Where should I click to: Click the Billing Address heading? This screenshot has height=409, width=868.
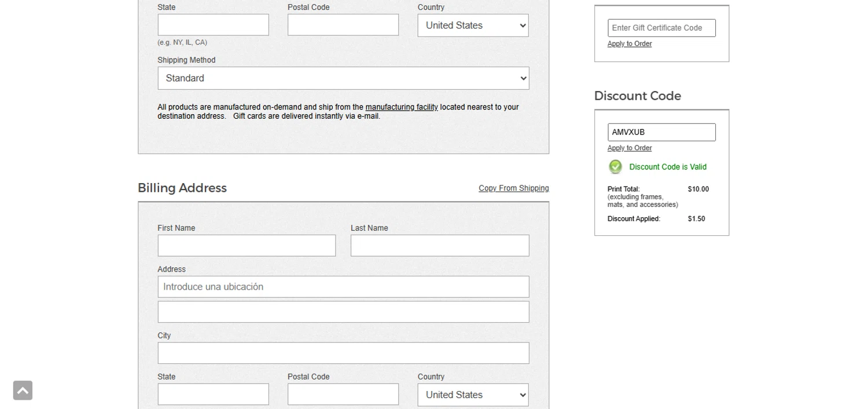(x=182, y=188)
